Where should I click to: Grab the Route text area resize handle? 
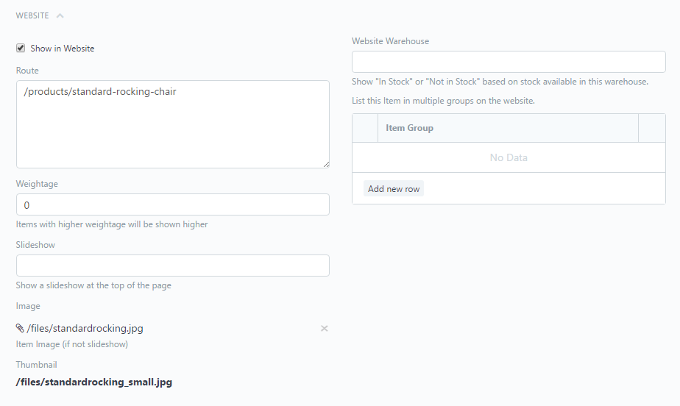(x=325, y=163)
